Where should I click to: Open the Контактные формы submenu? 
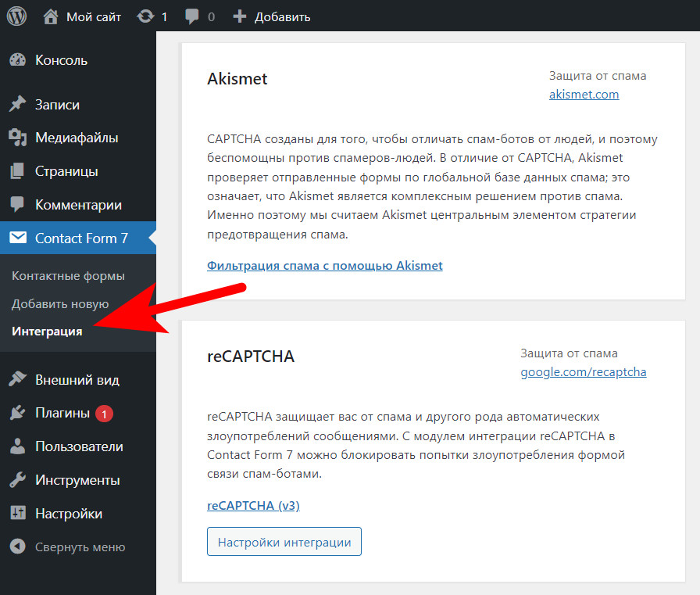click(68, 276)
